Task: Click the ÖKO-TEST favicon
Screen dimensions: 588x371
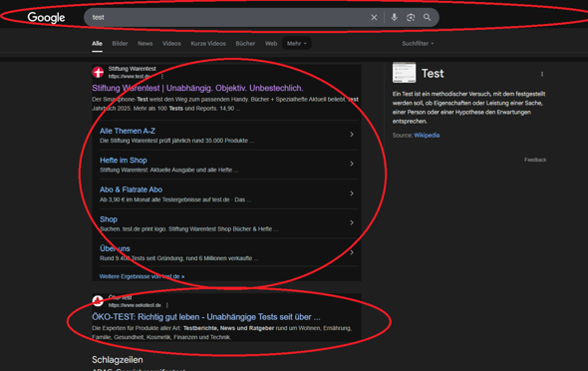Action: point(98,301)
